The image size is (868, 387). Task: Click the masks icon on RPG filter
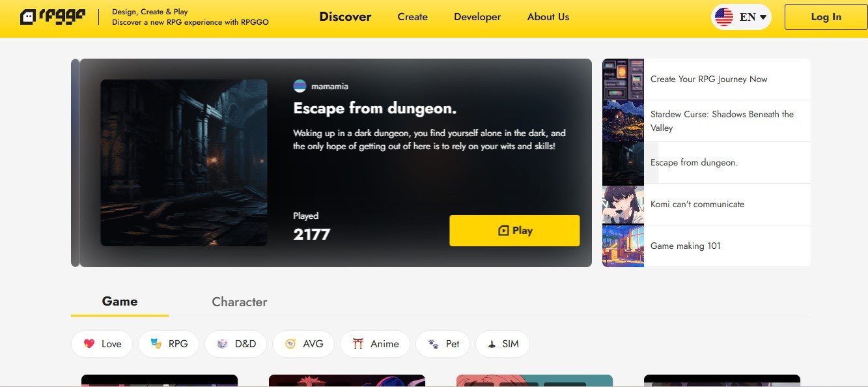tap(156, 344)
